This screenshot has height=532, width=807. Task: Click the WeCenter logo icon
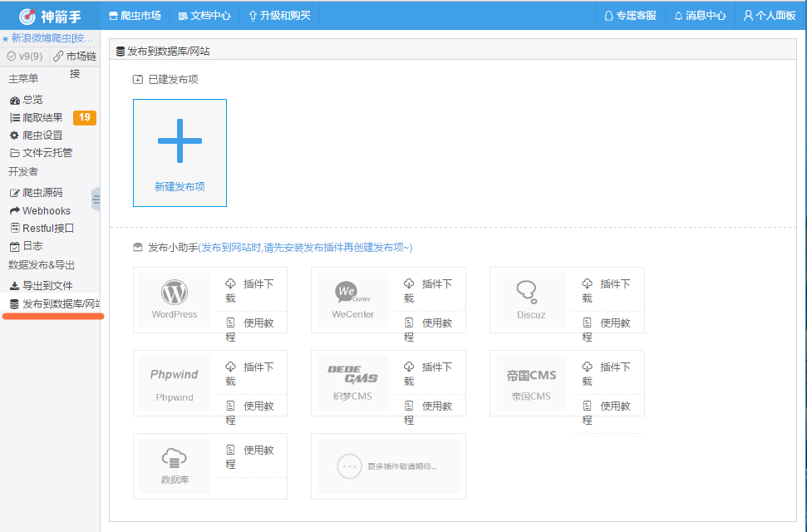coord(352,293)
